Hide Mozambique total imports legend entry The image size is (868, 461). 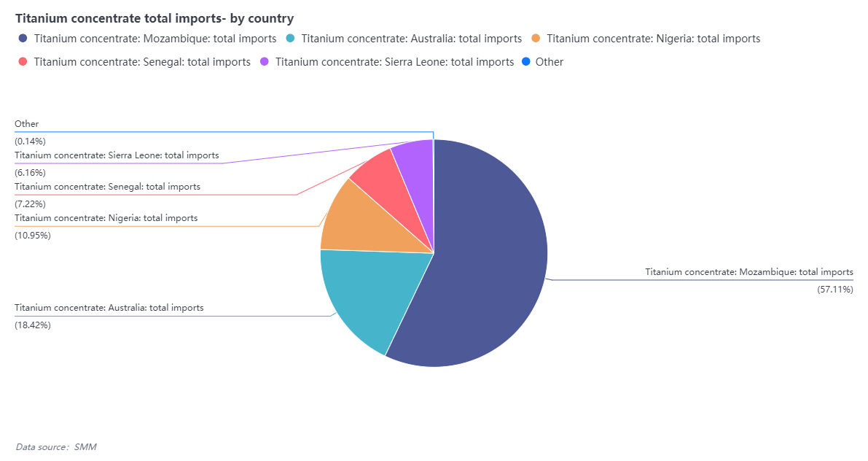tap(155, 39)
